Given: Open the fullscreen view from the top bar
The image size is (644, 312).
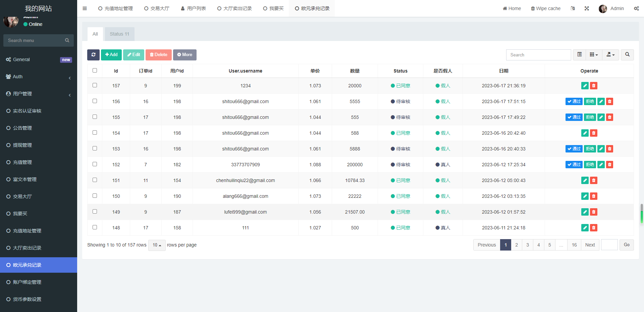Looking at the screenshot, I should coord(587,8).
